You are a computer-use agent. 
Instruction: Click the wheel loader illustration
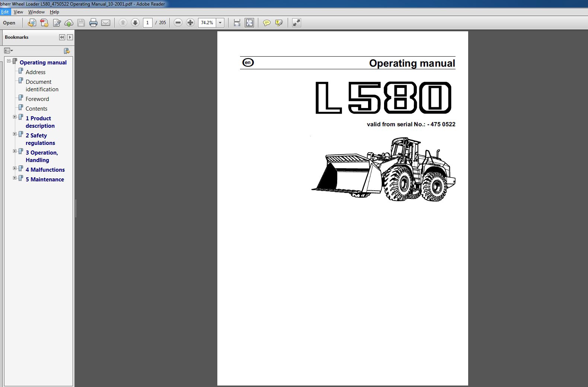click(383, 169)
